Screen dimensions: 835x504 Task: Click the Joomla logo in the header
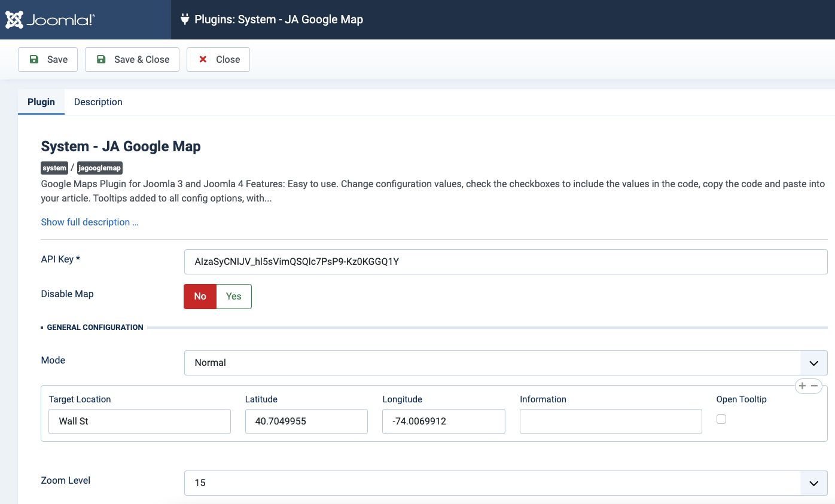click(50, 20)
